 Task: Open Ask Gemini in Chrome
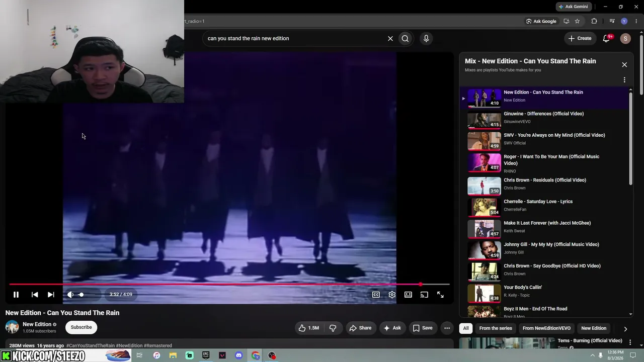pyautogui.click(x=573, y=7)
